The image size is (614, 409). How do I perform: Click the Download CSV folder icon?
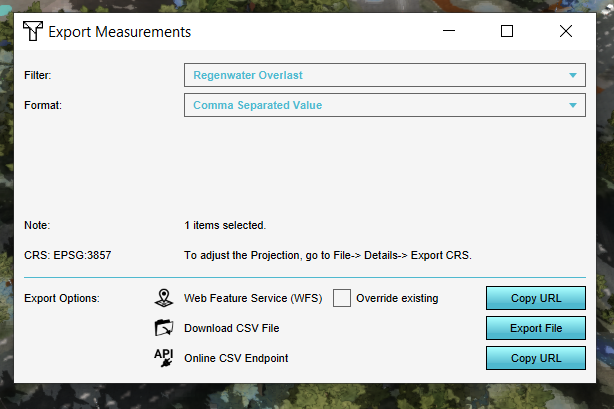tap(164, 328)
